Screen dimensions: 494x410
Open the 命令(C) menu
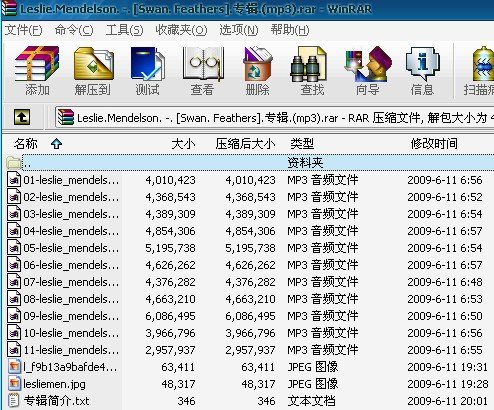point(74,30)
